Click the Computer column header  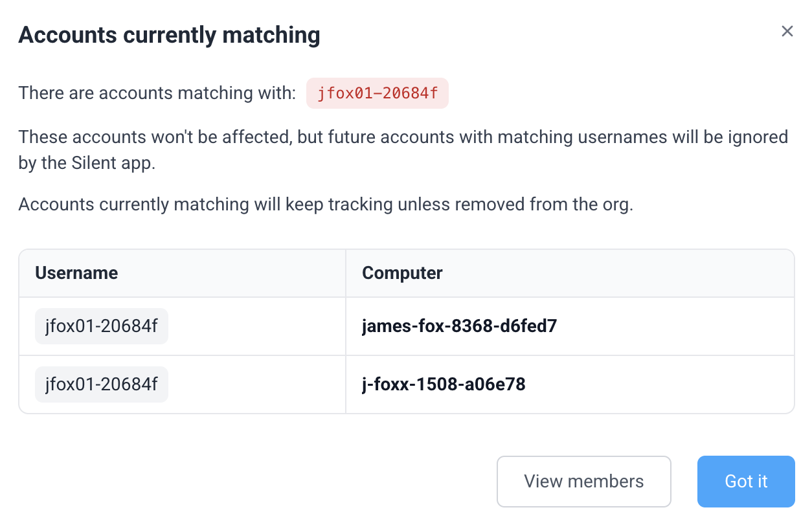pos(402,273)
